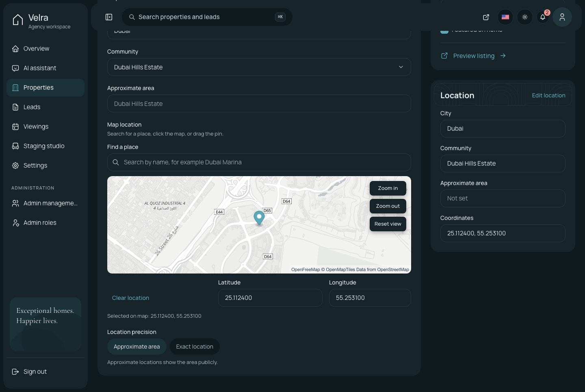Image resolution: width=585 pixels, height=392 pixels.
Task: Click the Viewings calendar icon
Action: 15,127
